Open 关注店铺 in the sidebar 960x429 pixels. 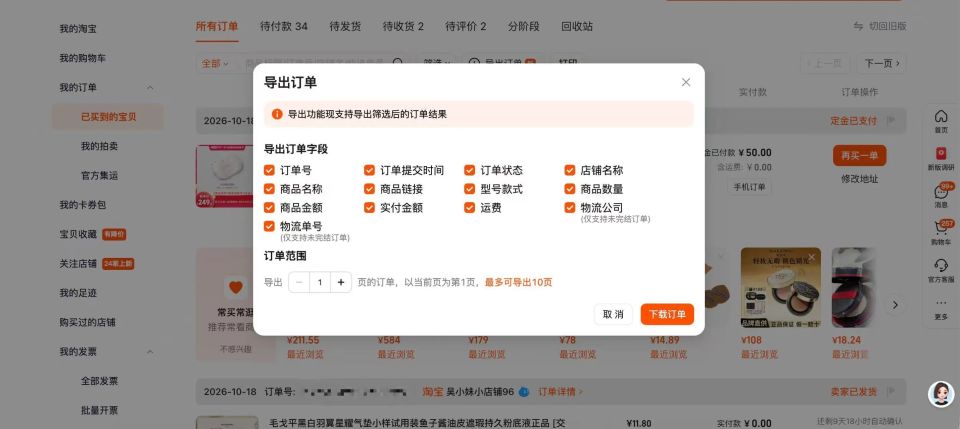pyautogui.click(x=78, y=263)
